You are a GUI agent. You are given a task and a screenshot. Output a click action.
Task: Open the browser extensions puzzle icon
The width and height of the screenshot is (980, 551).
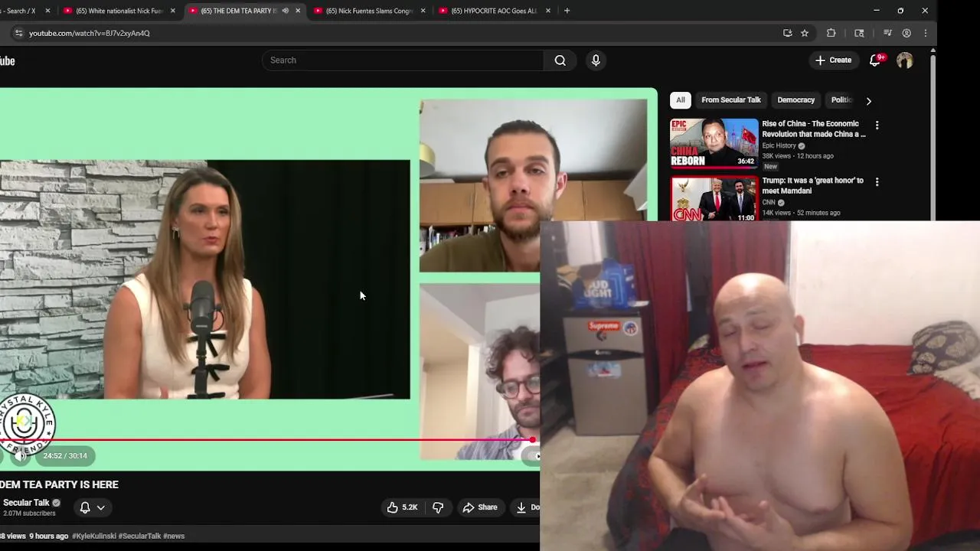click(831, 33)
